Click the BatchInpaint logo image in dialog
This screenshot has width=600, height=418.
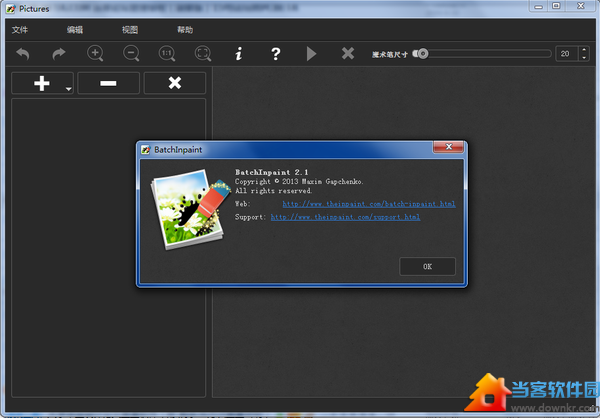pos(191,209)
